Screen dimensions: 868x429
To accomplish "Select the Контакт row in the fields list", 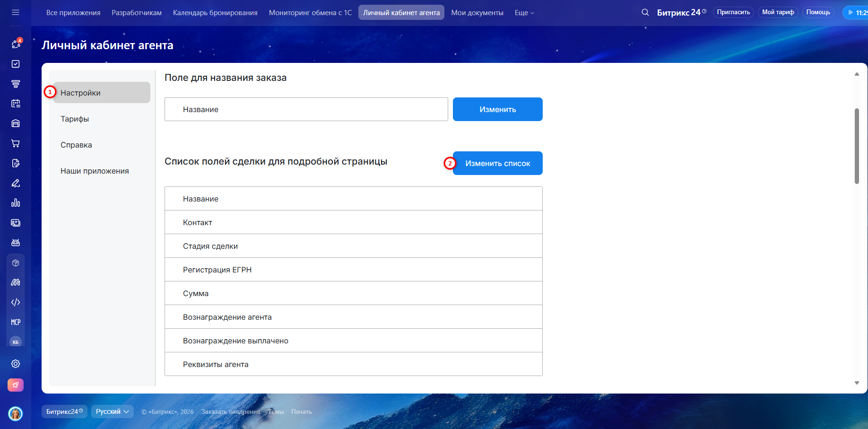I will click(354, 222).
